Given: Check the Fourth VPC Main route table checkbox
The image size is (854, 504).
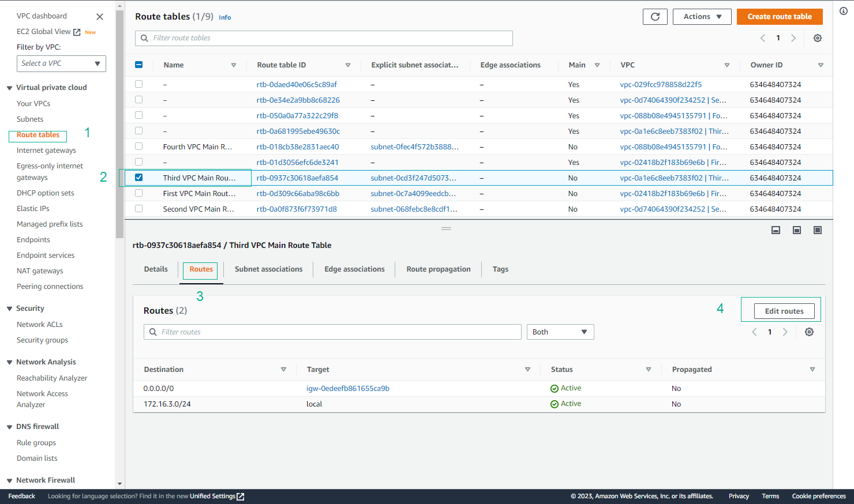Looking at the screenshot, I should 138,146.
